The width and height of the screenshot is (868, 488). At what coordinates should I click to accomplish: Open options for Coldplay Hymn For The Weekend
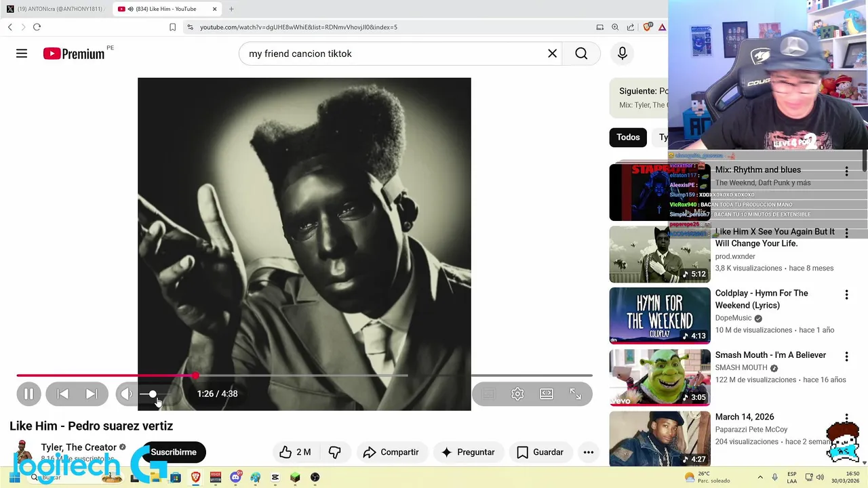846,295
